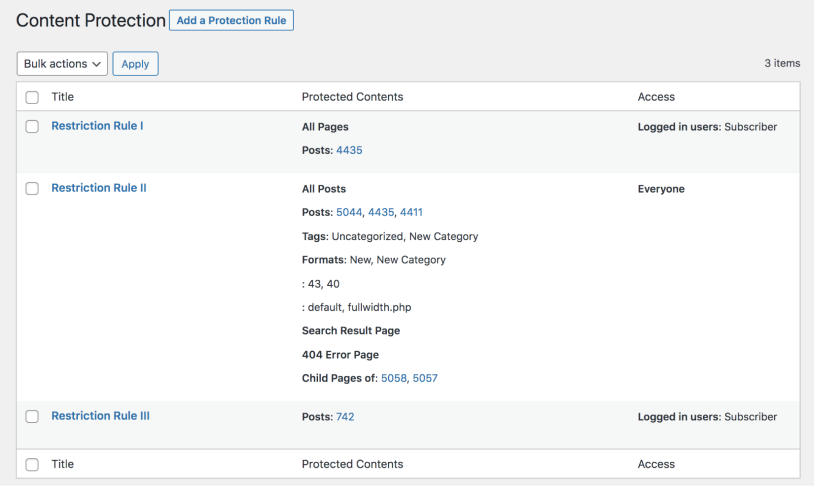Click Restriction Rule I's 'Logged in users: Subscriber'

tap(707, 127)
